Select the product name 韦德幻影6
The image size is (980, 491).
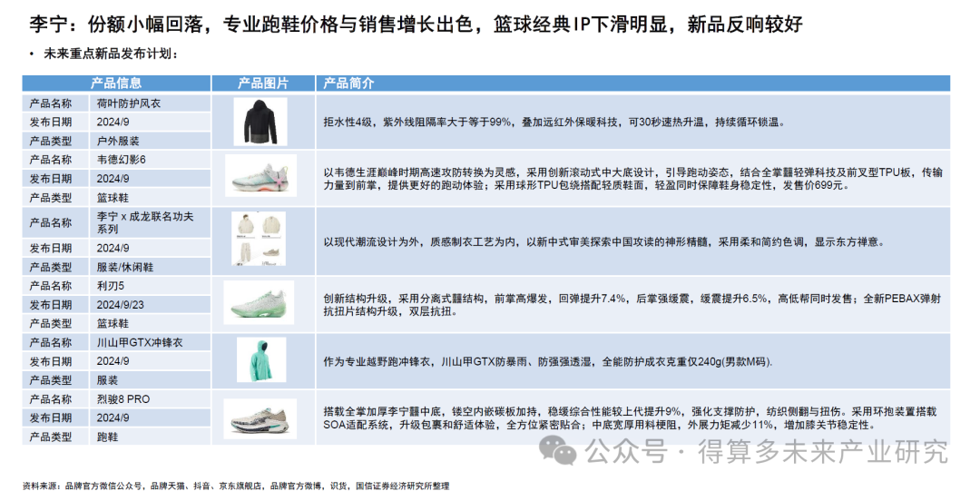coord(122,160)
